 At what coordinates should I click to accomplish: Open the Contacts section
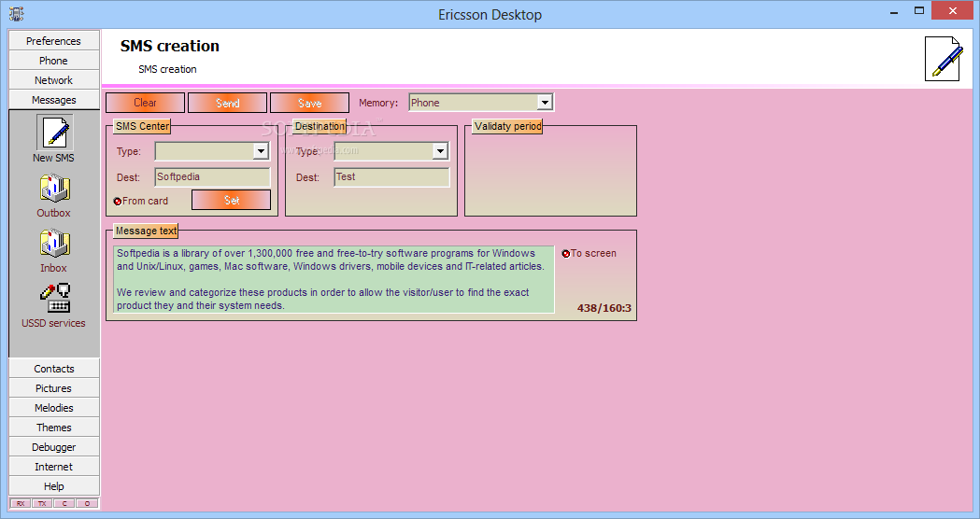[54, 369]
